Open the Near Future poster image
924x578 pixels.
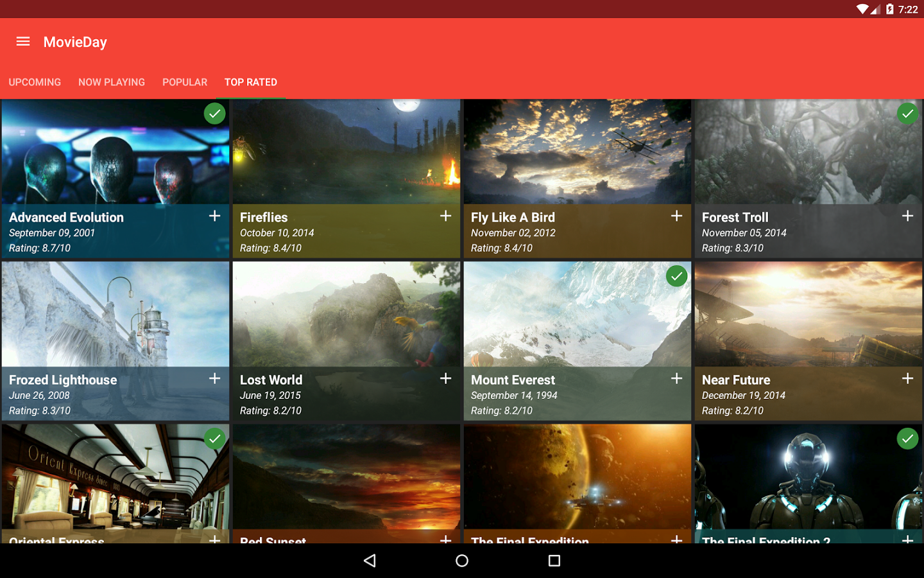(x=809, y=314)
